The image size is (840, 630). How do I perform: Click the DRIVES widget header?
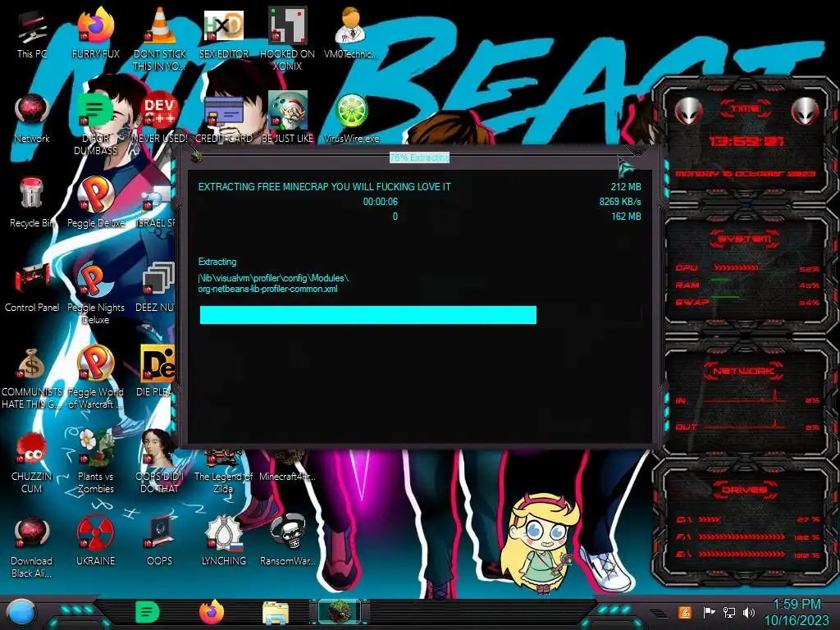pyautogui.click(x=745, y=490)
